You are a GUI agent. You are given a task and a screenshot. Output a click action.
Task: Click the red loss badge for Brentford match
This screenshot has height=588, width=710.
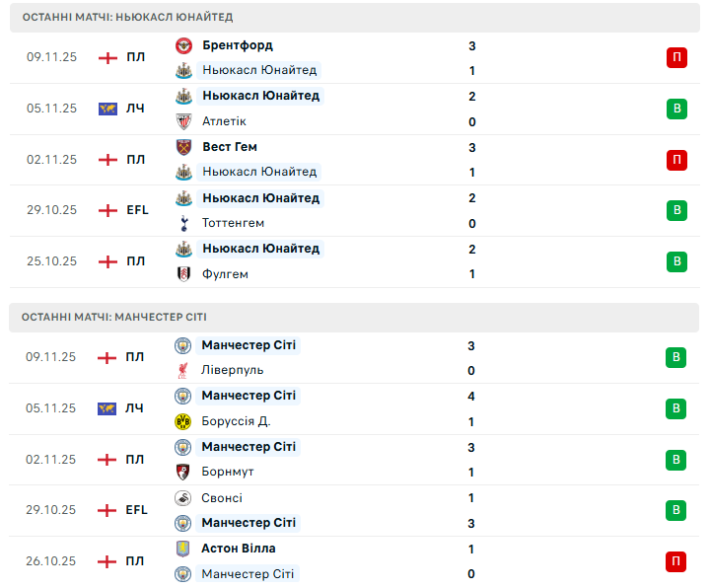click(x=676, y=57)
